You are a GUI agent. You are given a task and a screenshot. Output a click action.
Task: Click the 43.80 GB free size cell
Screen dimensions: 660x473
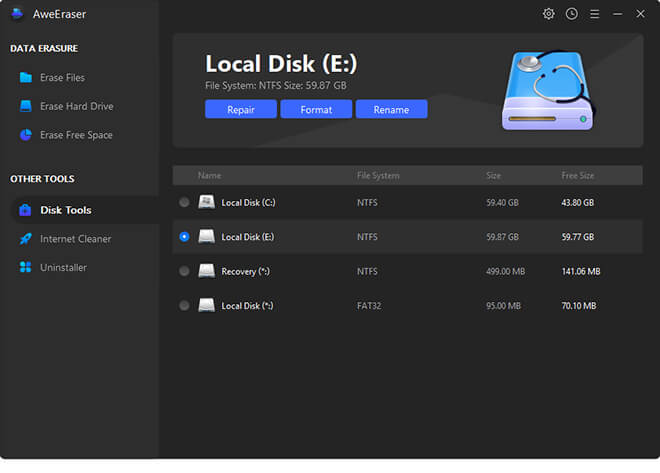click(578, 203)
